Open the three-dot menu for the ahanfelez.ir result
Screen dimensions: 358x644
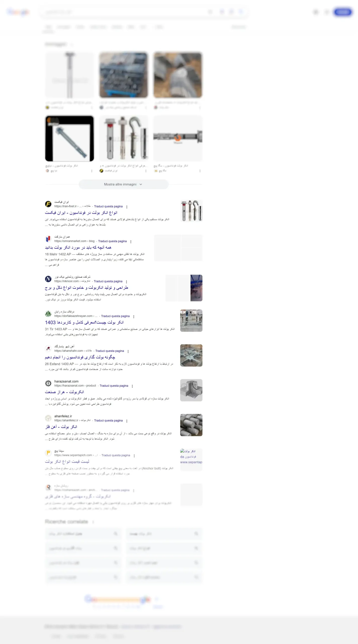[x=127, y=421]
